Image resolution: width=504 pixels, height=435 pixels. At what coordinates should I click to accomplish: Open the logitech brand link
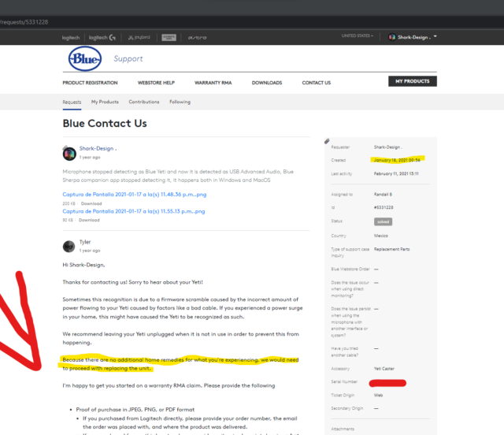(71, 38)
